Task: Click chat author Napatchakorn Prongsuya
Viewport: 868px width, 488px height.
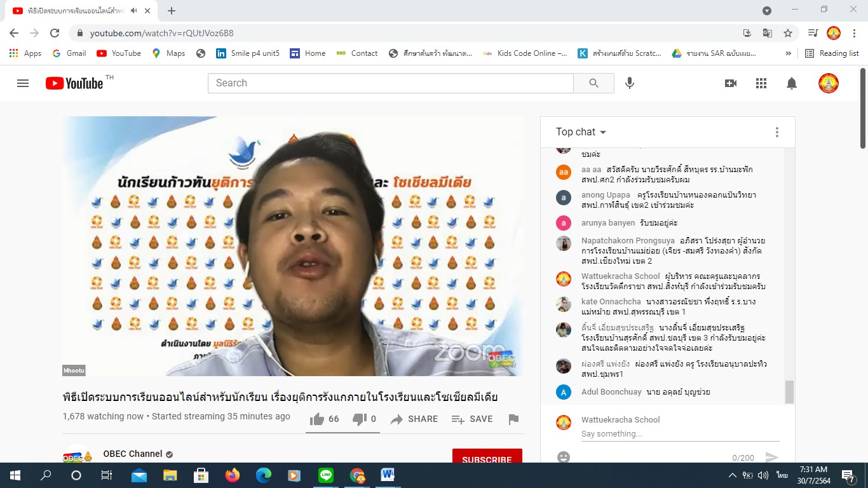Action: click(628, 241)
